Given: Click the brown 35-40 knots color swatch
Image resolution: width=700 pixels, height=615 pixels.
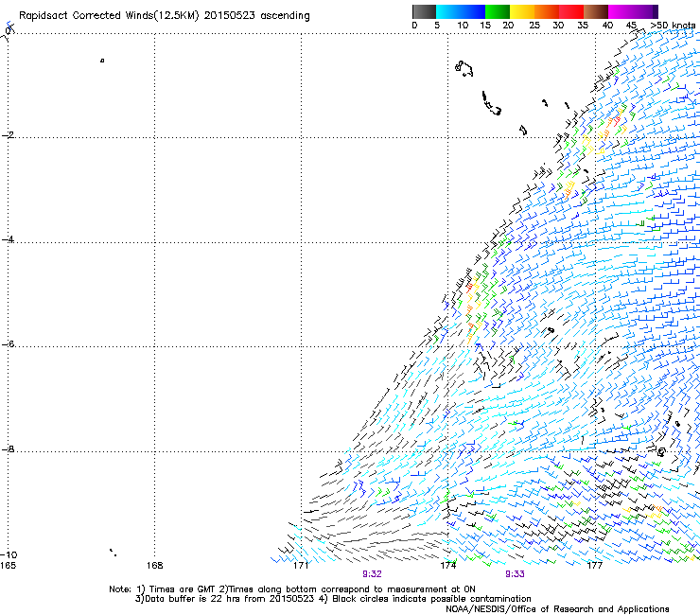Looking at the screenshot, I should [x=596, y=11].
